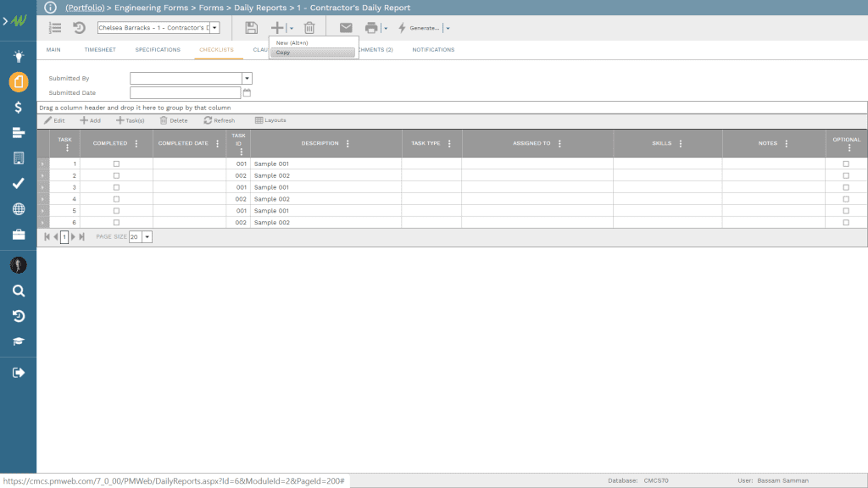Check Completed box for task 3

tap(116, 187)
